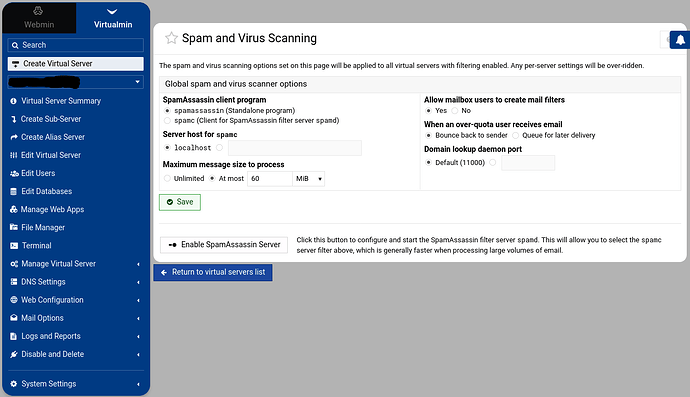Select Unlimited message size radio
Viewport: 690px width, 397px height.
(167, 179)
